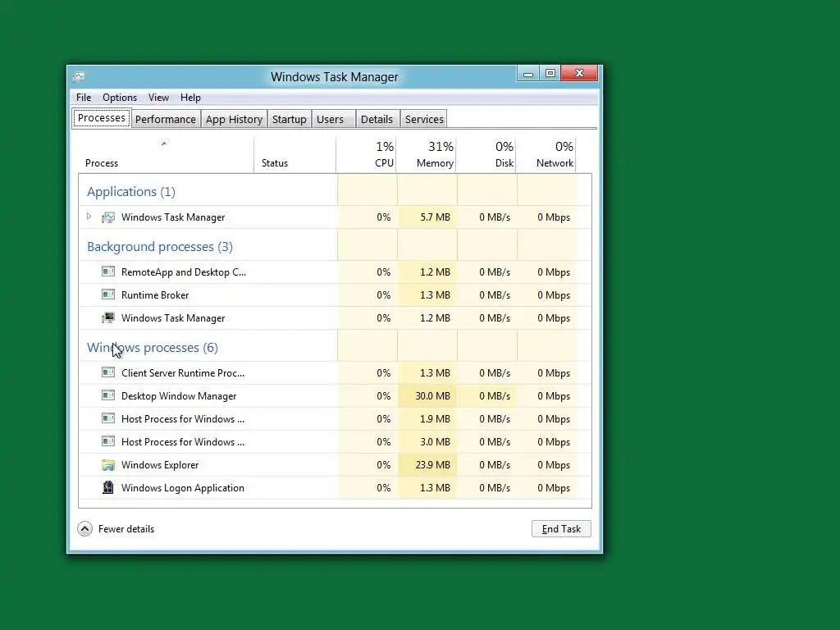Close the Windows Task Manager window

coord(579,73)
